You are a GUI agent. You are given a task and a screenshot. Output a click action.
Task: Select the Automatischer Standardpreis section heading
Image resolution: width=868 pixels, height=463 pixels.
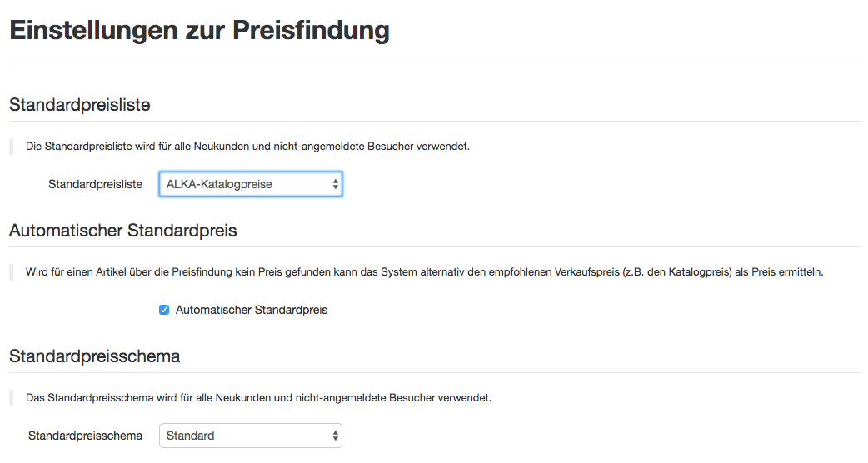click(x=123, y=231)
